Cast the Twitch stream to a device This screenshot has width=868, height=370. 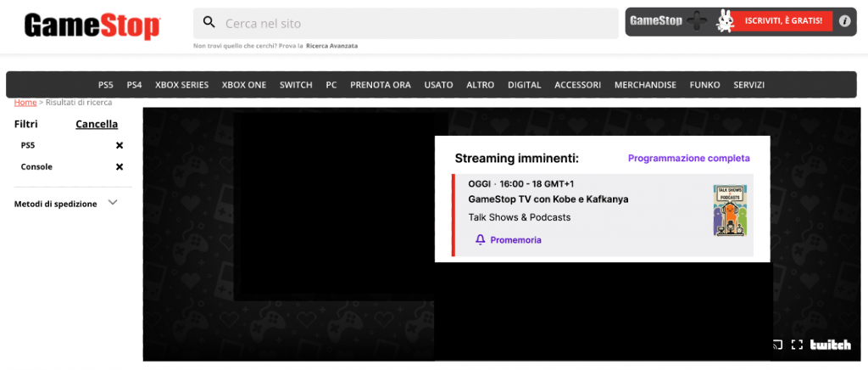click(777, 345)
